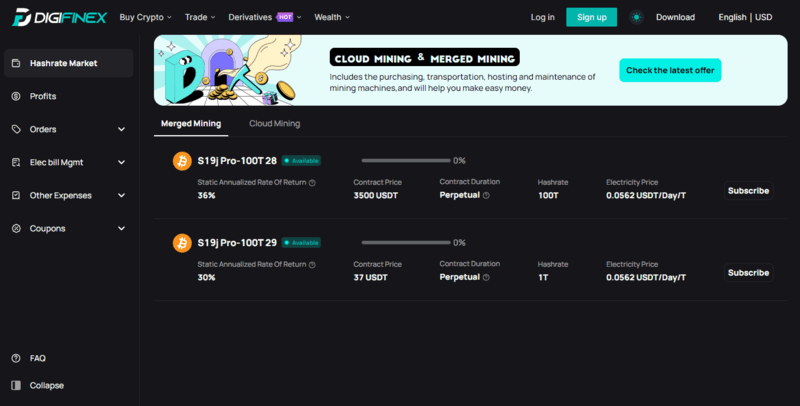Expand the Orders sidebar section

click(121, 130)
